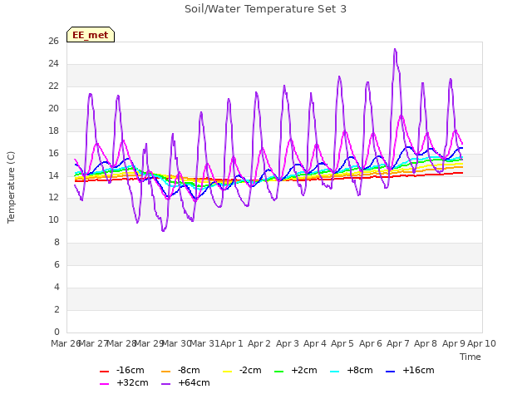532x399 pixels.
Task: Click the 0 y-axis tick label
Action: click(57, 332)
